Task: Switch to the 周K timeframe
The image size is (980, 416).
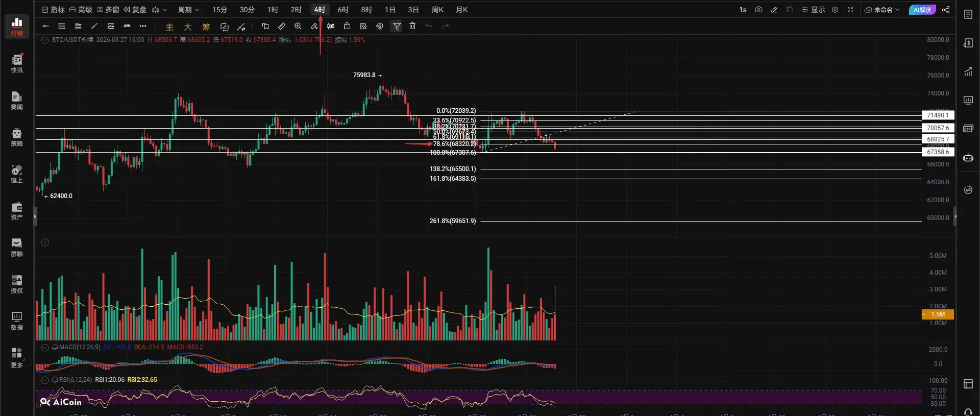Action: tap(437, 10)
